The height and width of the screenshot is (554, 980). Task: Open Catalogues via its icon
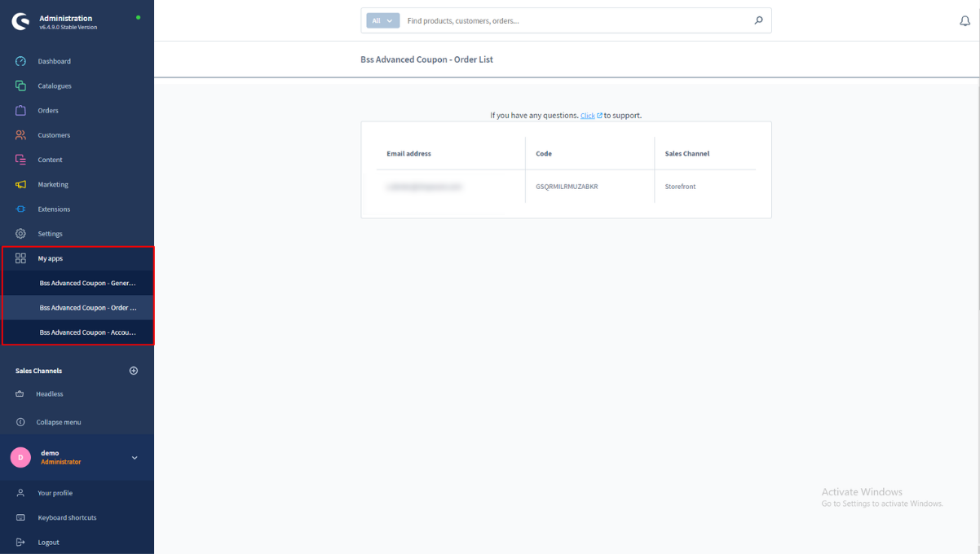click(x=21, y=86)
